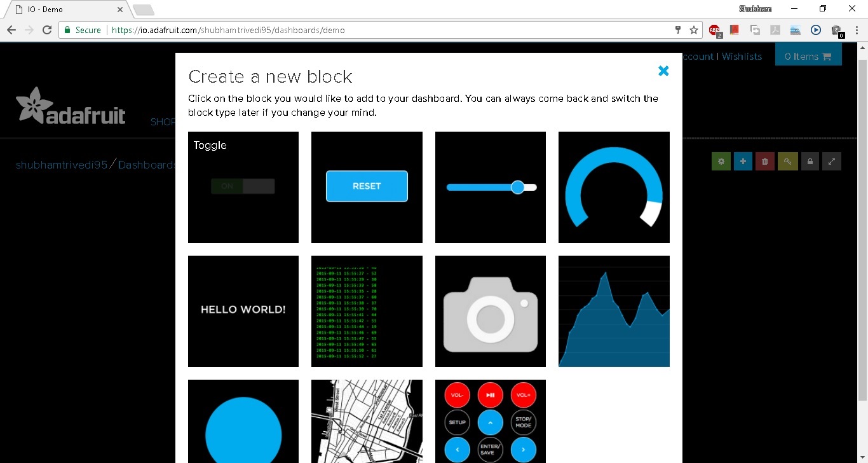
Task: Go back in browser history
Action: click(x=11, y=30)
